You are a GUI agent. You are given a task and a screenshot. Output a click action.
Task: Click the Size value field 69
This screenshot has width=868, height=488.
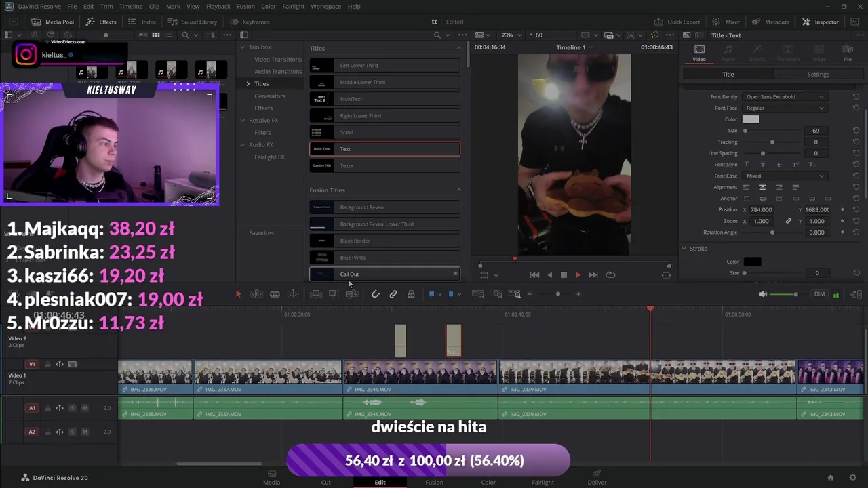tap(816, 131)
